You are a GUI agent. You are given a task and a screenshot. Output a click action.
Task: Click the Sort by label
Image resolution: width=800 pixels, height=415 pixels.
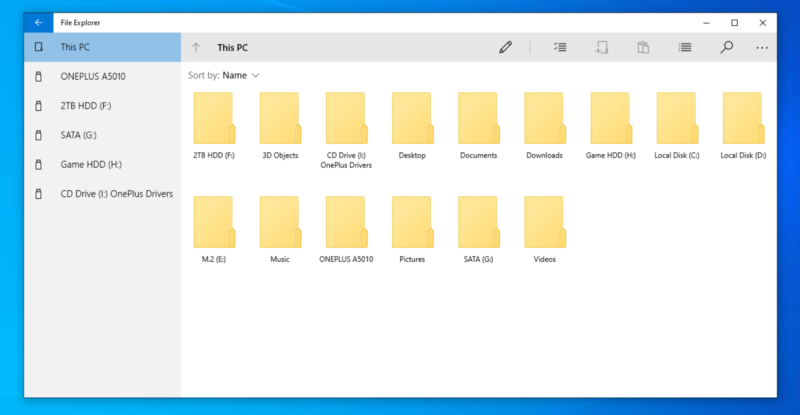coord(204,76)
